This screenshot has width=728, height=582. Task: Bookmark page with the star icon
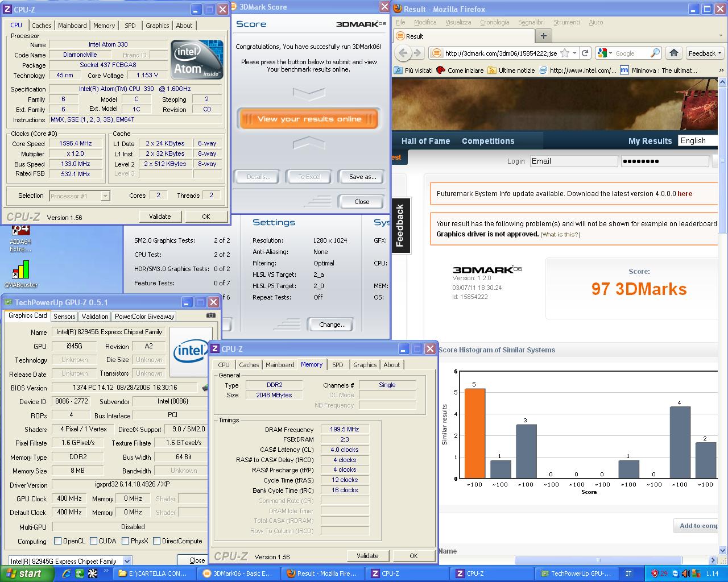[565, 53]
